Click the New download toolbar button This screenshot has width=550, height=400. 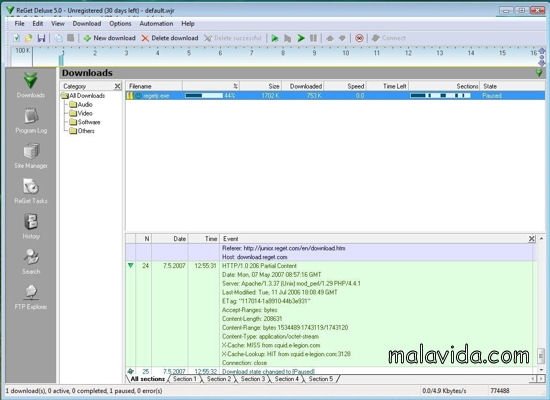click(109, 38)
